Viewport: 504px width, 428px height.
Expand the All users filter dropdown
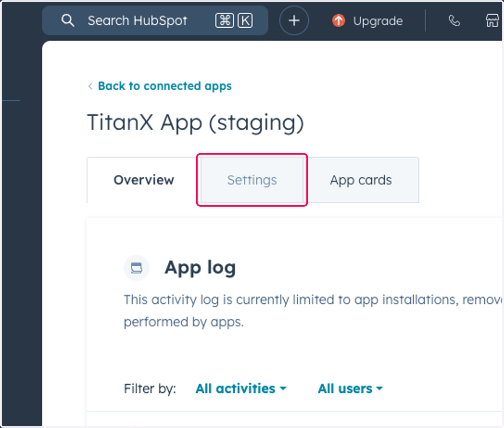tap(350, 389)
